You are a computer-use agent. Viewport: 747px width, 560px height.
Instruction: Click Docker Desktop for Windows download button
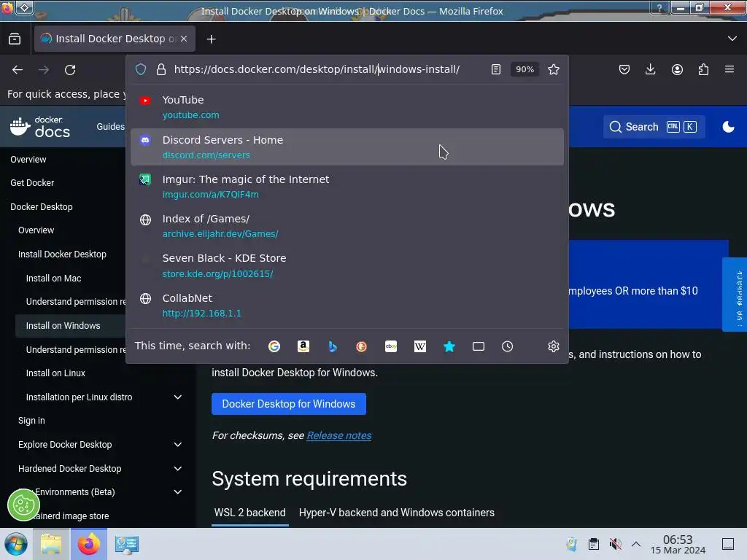coord(289,404)
